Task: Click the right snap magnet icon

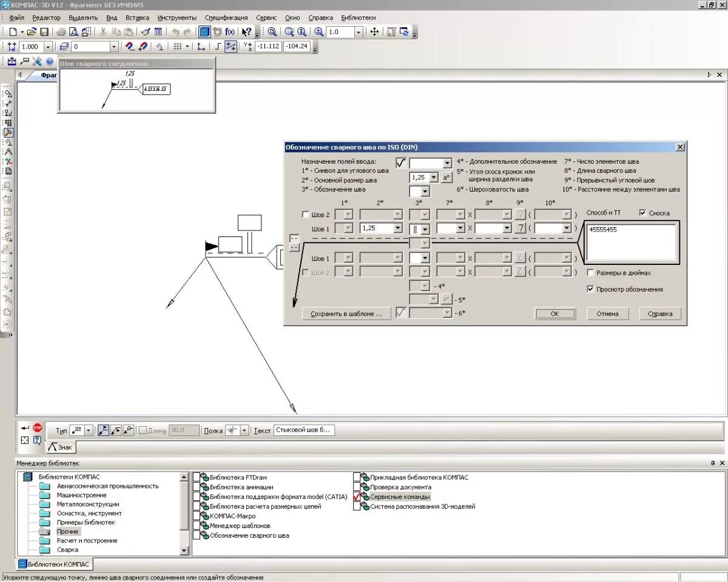Action: click(x=143, y=47)
